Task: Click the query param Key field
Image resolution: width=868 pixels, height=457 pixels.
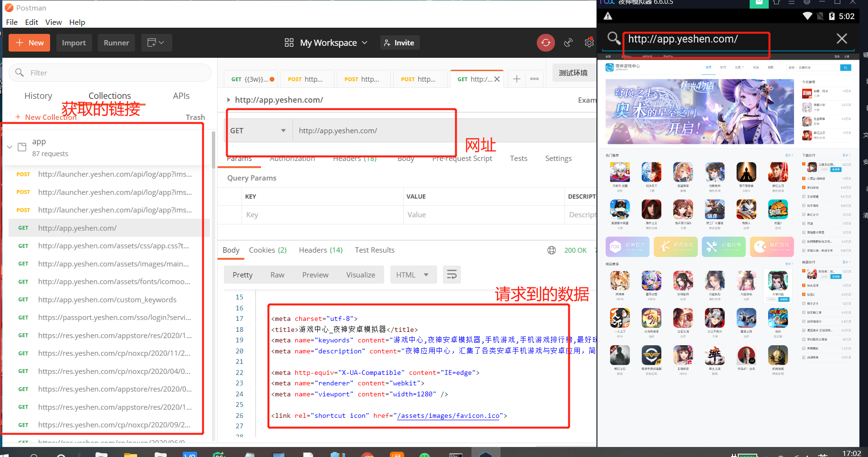Action: pos(323,214)
